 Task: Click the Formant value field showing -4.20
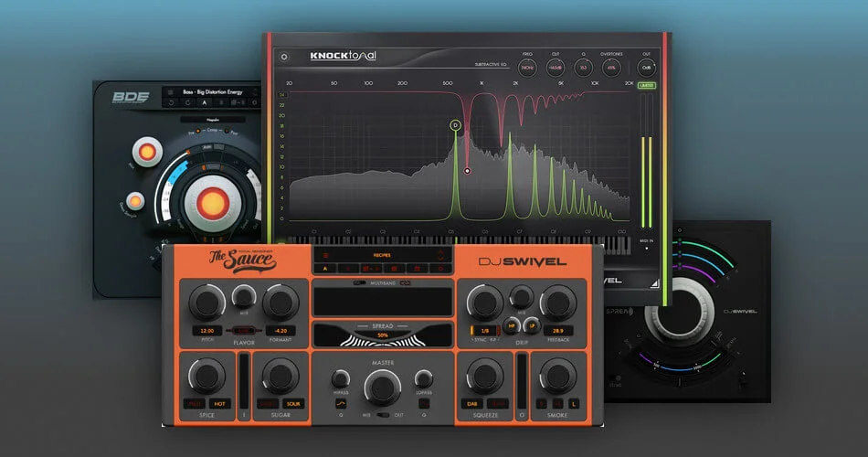pos(281,331)
